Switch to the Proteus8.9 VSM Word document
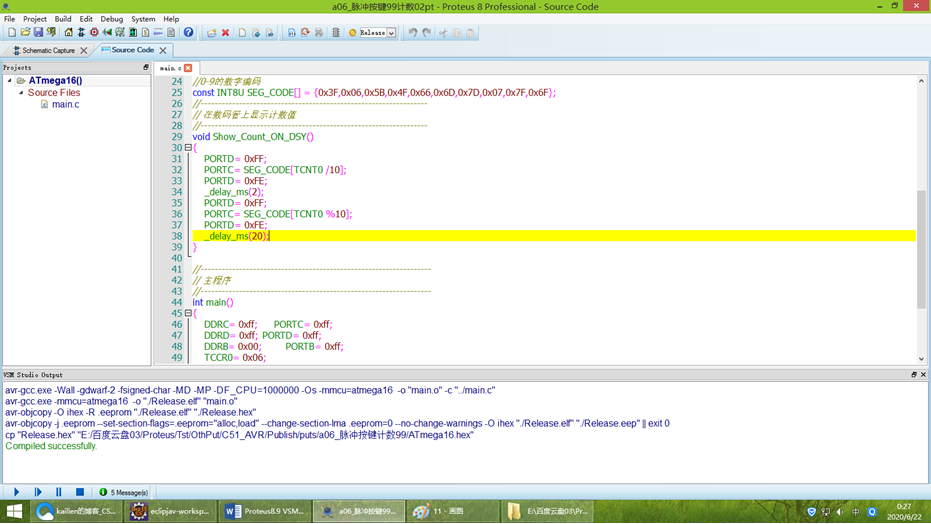The width and height of the screenshot is (931, 524). pyautogui.click(x=265, y=511)
